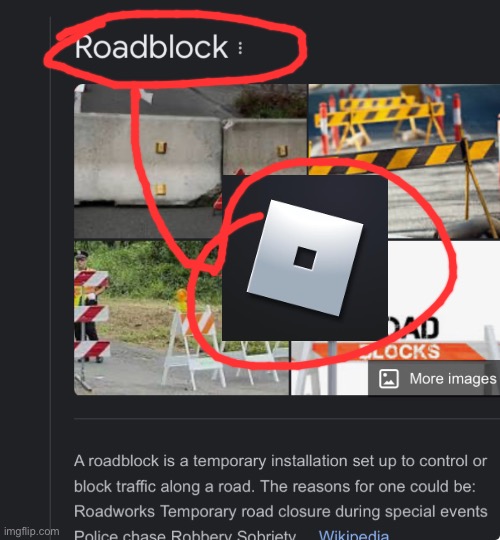The image size is (500, 540).
Task: Click the divider line under the images
Action: click(287, 419)
